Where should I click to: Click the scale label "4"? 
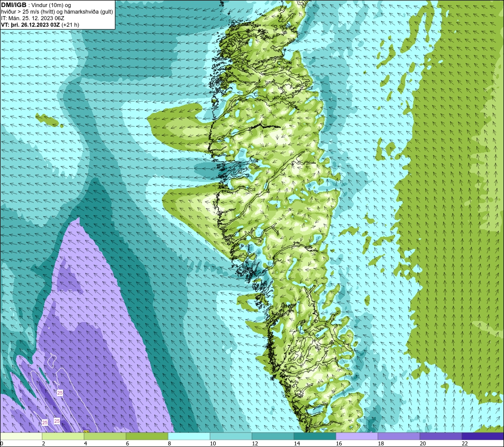pyautogui.click(x=86, y=443)
